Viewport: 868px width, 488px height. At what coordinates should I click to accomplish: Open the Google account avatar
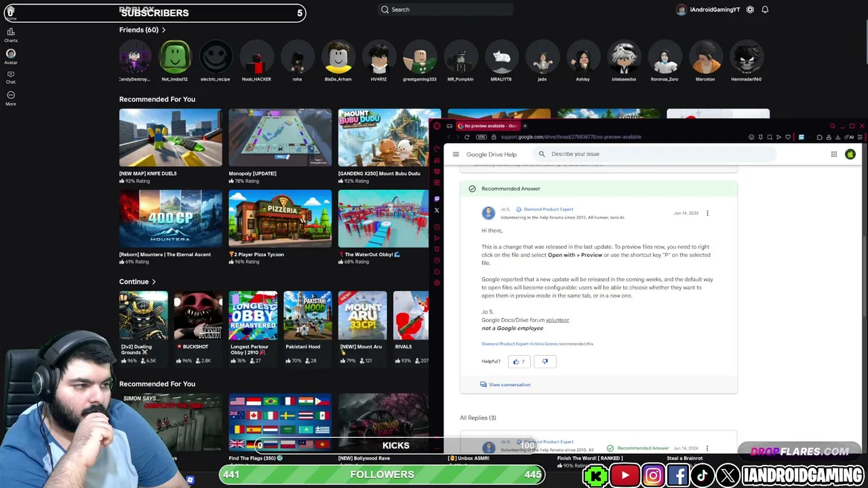coord(850,155)
